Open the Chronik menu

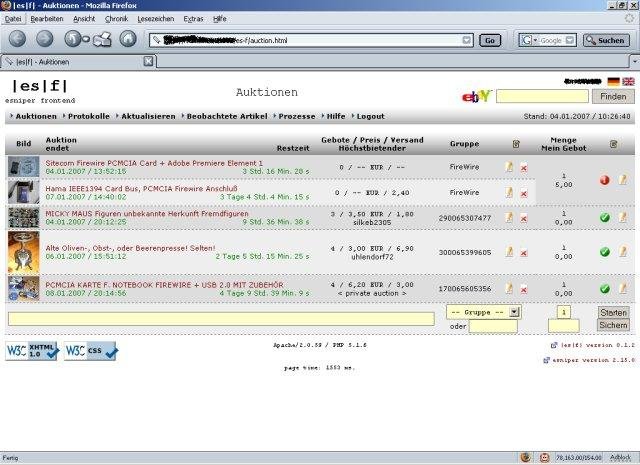pyautogui.click(x=116, y=19)
